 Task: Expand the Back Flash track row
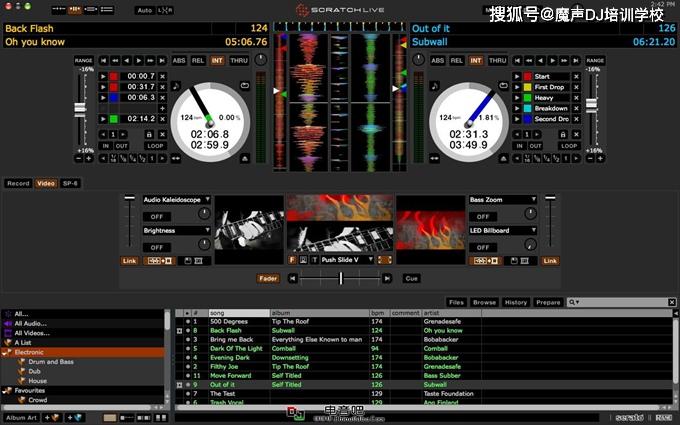click(179, 331)
